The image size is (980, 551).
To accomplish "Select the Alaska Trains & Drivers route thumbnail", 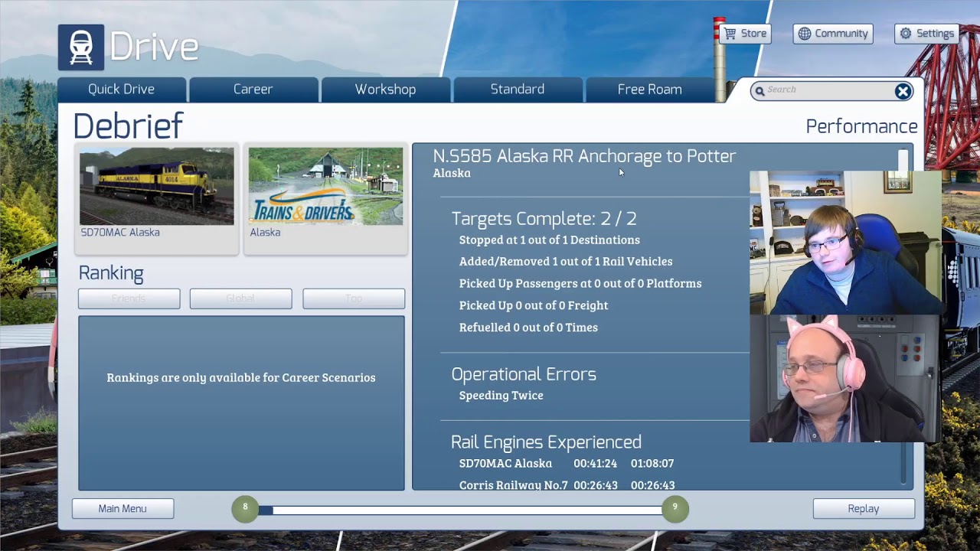I will coord(325,198).
